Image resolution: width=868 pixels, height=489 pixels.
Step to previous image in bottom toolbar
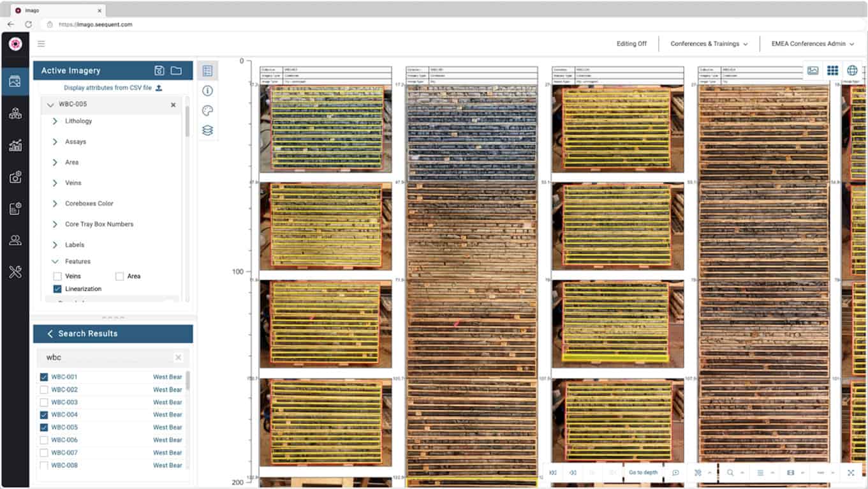[x=573, y=472]
